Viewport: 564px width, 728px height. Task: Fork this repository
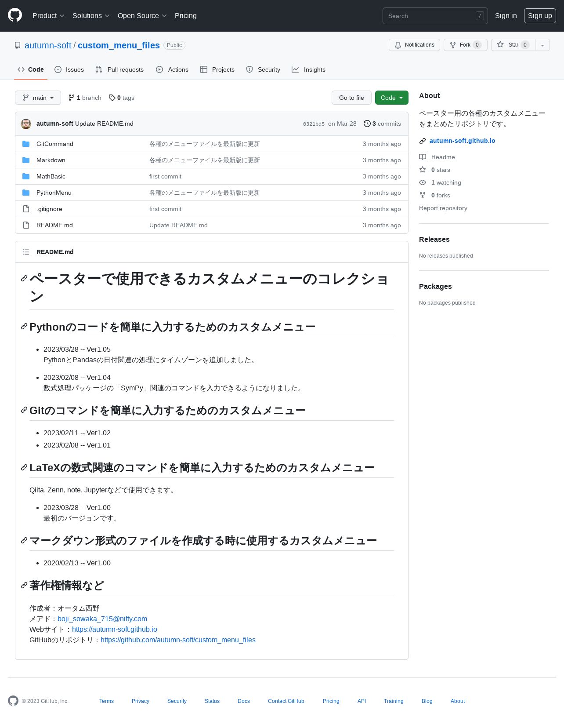click(465, 45)
